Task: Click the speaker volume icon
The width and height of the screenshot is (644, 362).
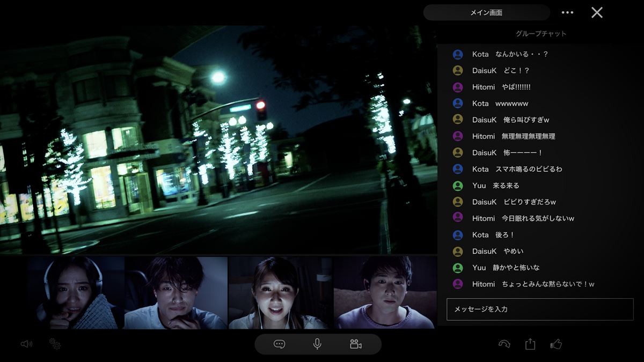Action: (26, 344)
